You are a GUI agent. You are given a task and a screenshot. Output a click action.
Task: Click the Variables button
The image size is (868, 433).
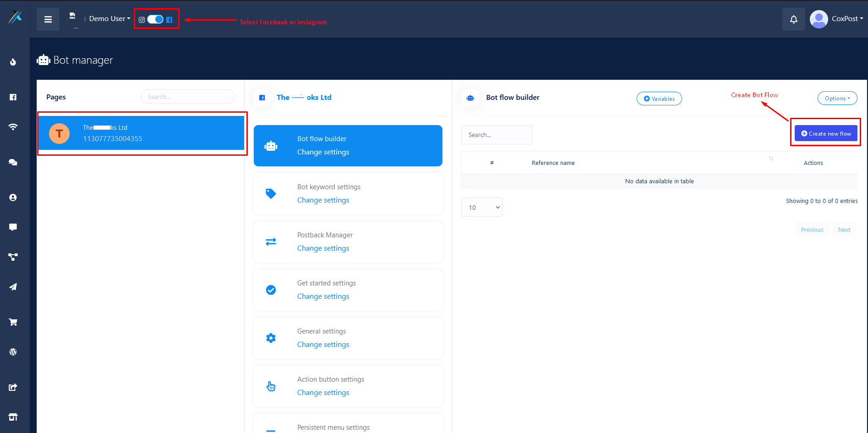pos(659,99)
